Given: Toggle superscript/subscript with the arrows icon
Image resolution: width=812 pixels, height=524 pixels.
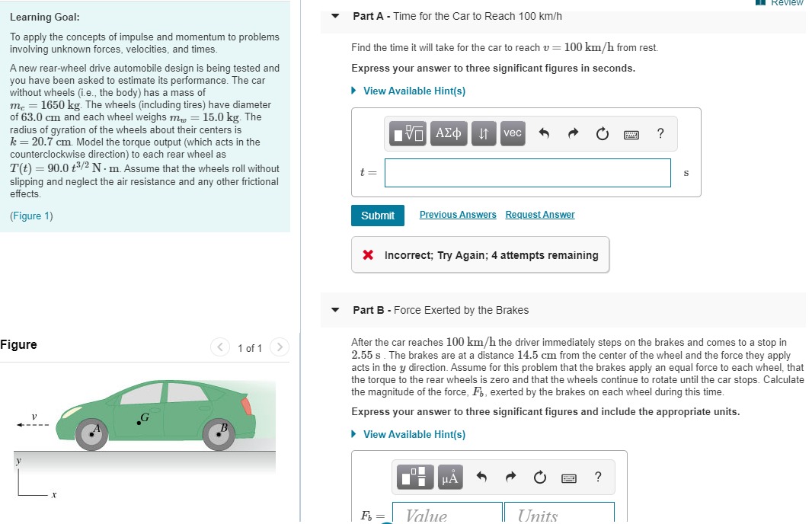Looking at the screenshot, I should click(483, 133).
